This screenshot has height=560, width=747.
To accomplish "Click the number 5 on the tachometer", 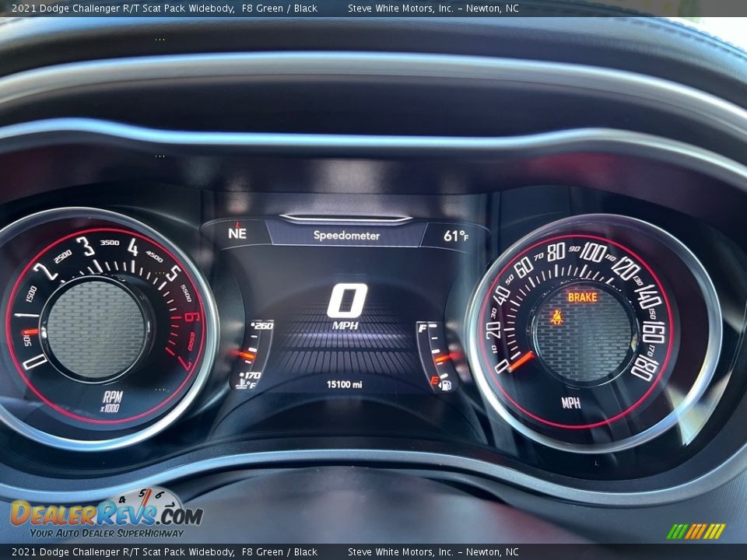I will click(174, 273).
